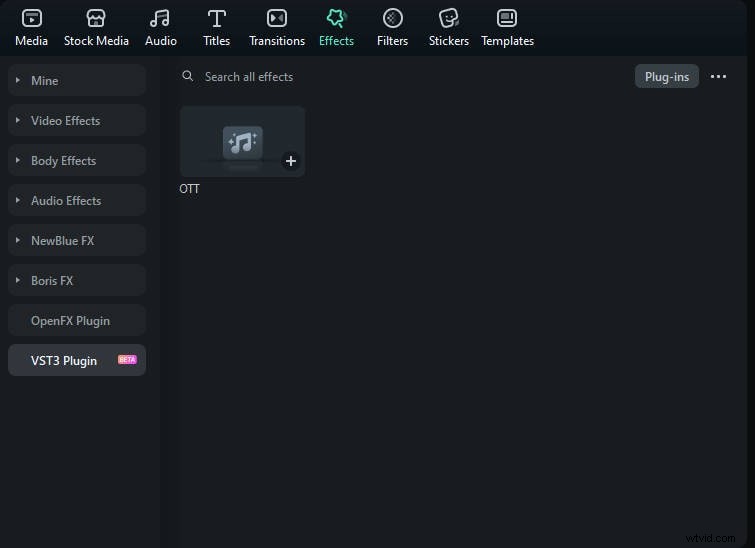Switch to the Filters tab label
This screenshot has height=548, width=755.
coord(392,41)
